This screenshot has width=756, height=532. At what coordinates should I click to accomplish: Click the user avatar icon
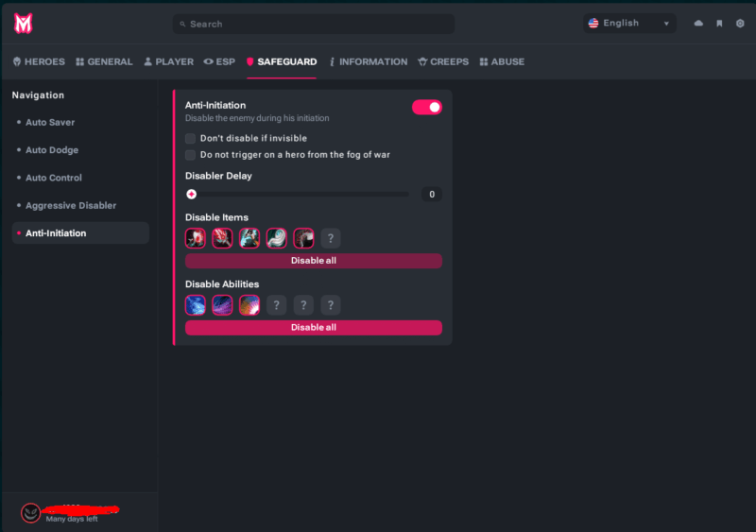pos(30,513)
